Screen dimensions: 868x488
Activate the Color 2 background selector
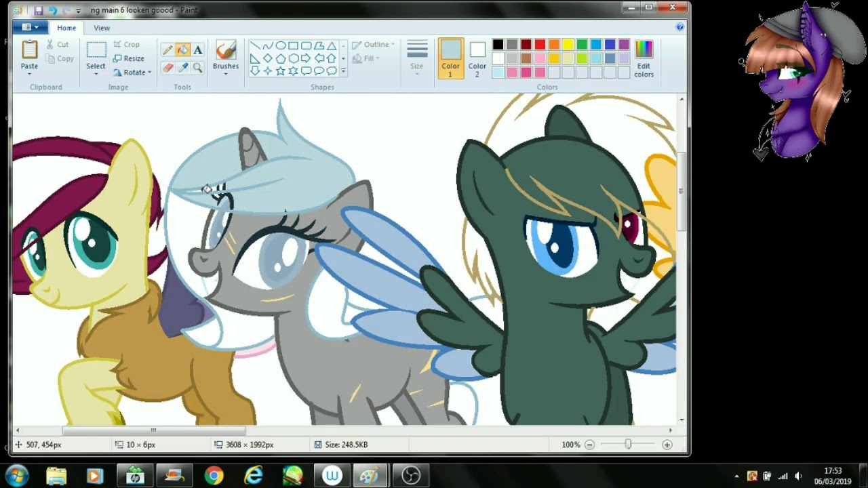pyautogui.click(x=477, y=58)
